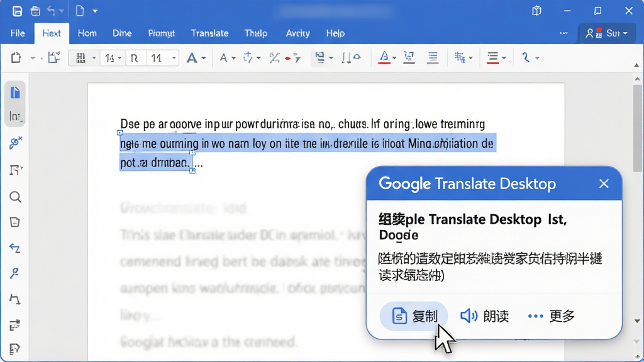
Task: Click the clipboard note icon in sidebar
Action: (x=15, y=222)
